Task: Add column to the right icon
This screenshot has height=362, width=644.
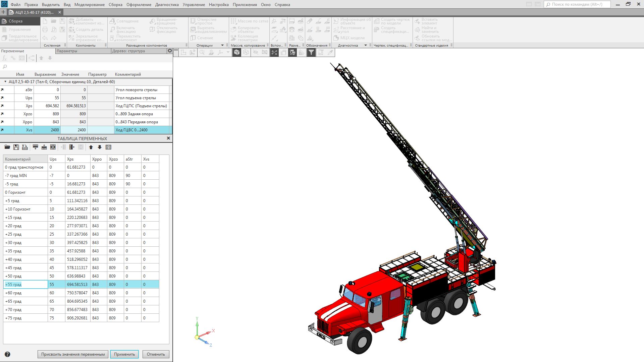Action: pos(72,147)
